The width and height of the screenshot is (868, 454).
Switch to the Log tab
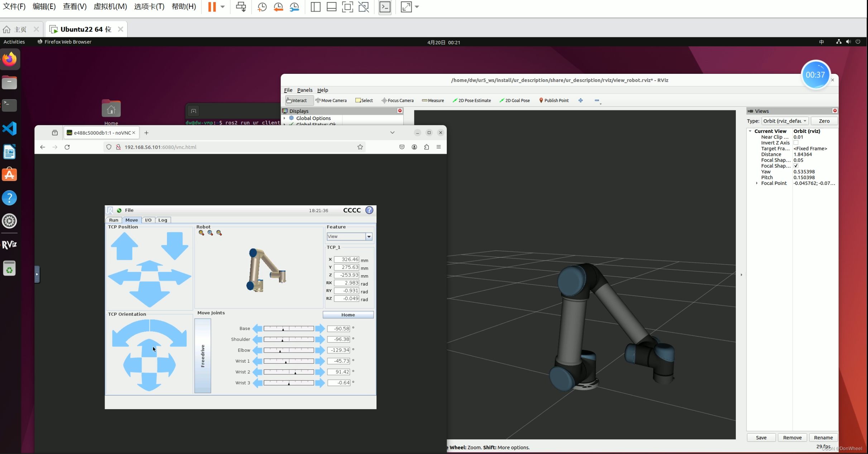coord(163,220)
